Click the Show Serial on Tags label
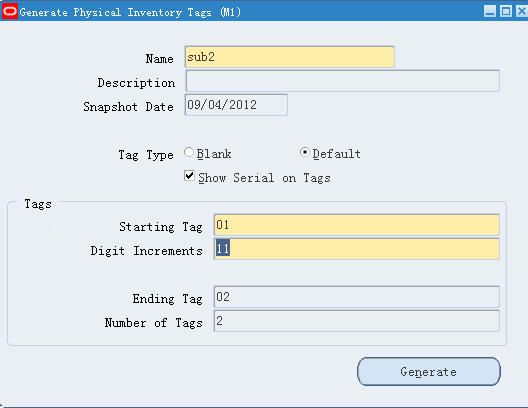Viewport: 528px width, 408px height. pyautogui.click(x=264, y=178)
